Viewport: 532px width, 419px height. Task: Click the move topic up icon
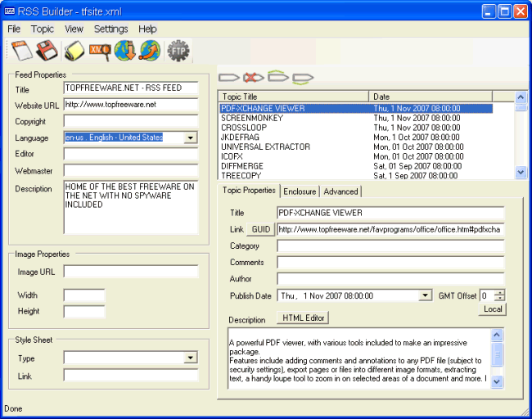278,76
